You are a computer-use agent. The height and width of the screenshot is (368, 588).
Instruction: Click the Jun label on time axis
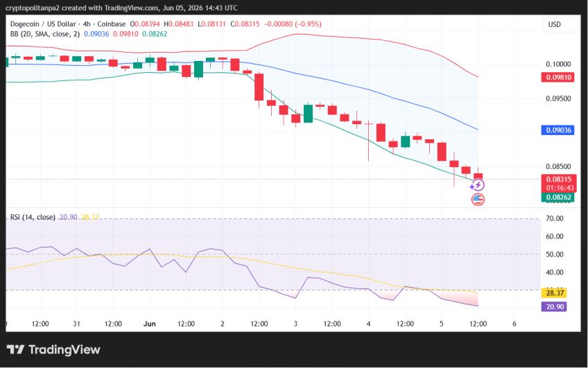149,324
